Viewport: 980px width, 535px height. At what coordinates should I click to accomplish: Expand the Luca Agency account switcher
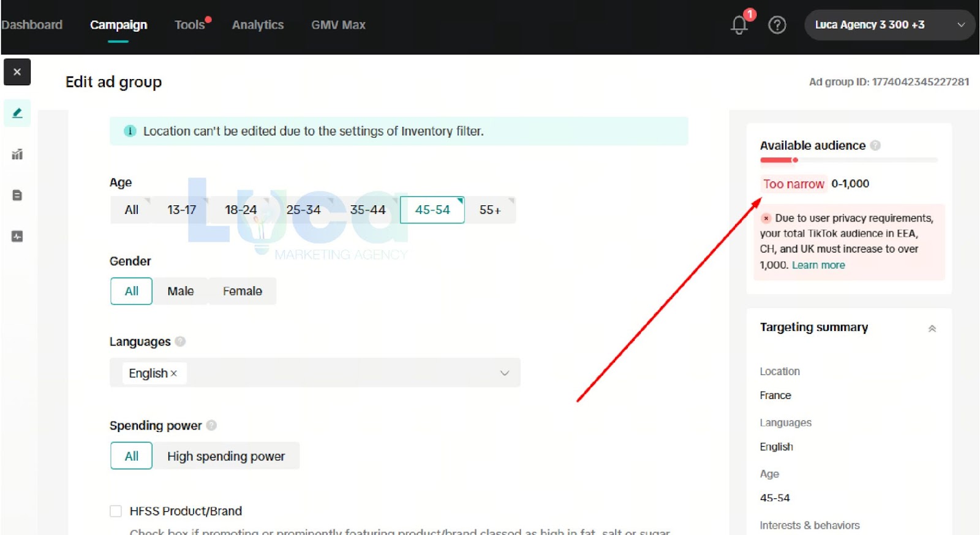coord(889,25)
